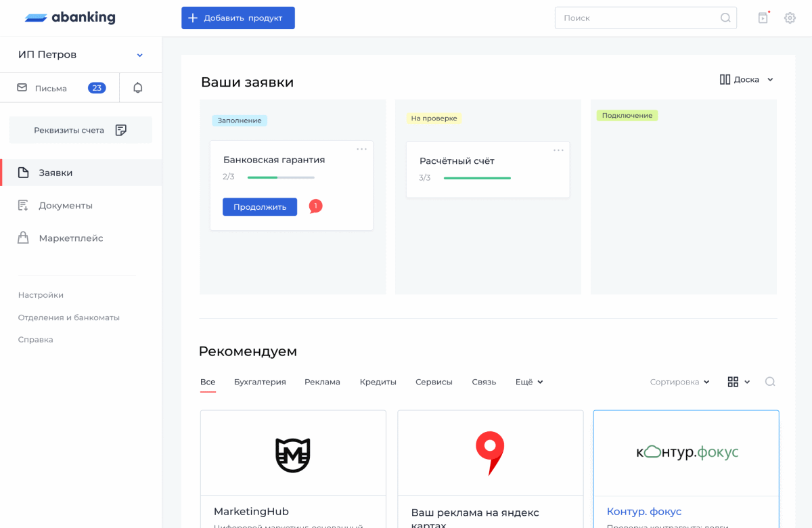Select the Связь tab

tap(484, 382)
